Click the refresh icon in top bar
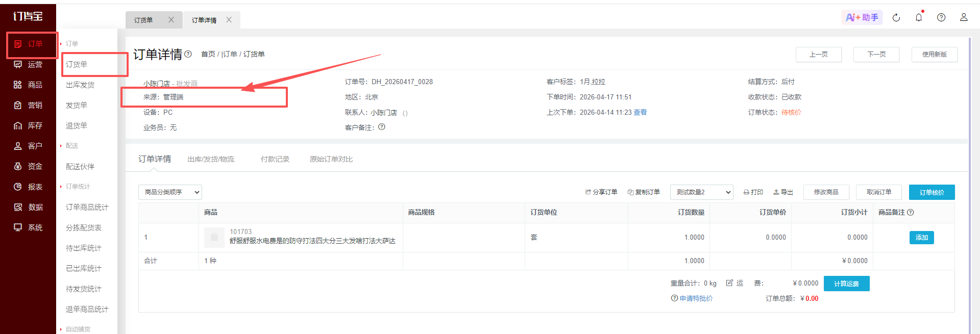This screenshot has height=334, width=980. click(896, 18)
